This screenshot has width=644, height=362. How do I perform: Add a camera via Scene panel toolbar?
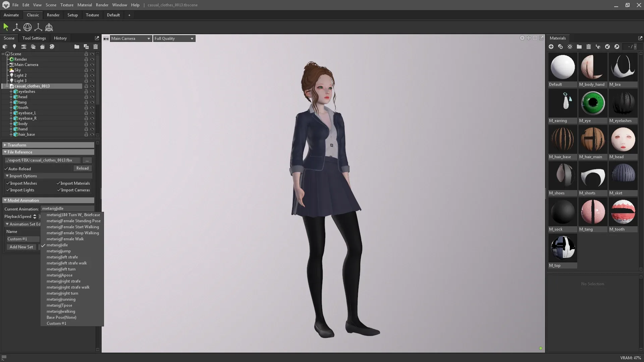(24, 47)
